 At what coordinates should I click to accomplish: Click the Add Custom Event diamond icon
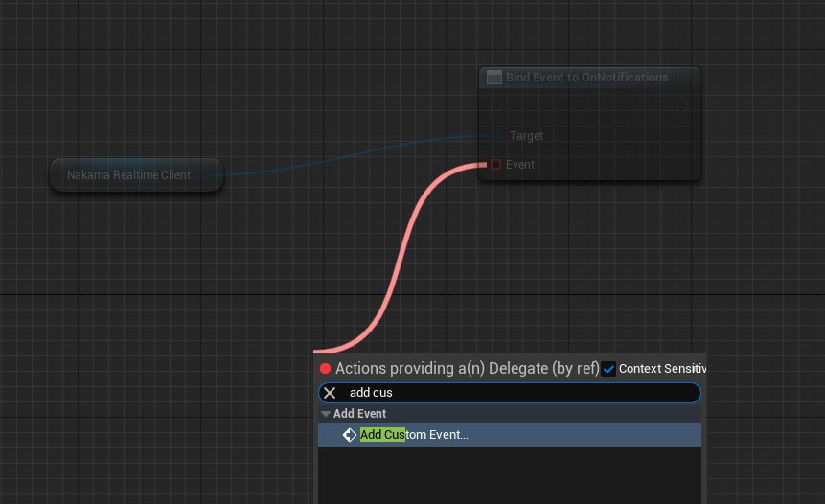coord(350,435)
